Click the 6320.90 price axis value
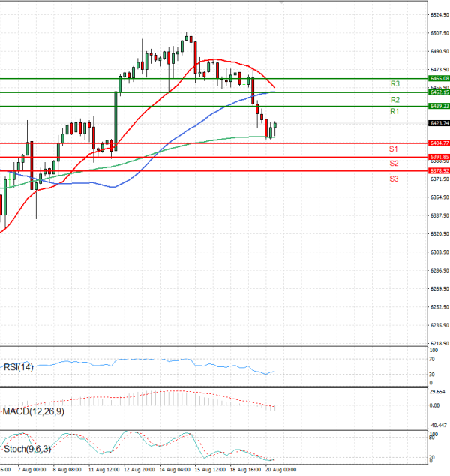The height and width of the screenshot is (476, 450). [439, 234]
